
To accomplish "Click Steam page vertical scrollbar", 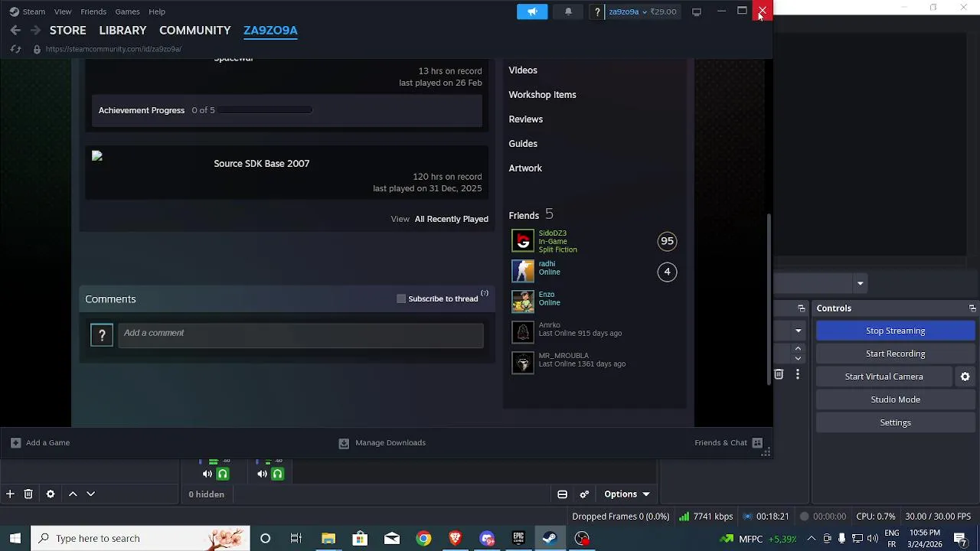I will click(x=769, y=298).
